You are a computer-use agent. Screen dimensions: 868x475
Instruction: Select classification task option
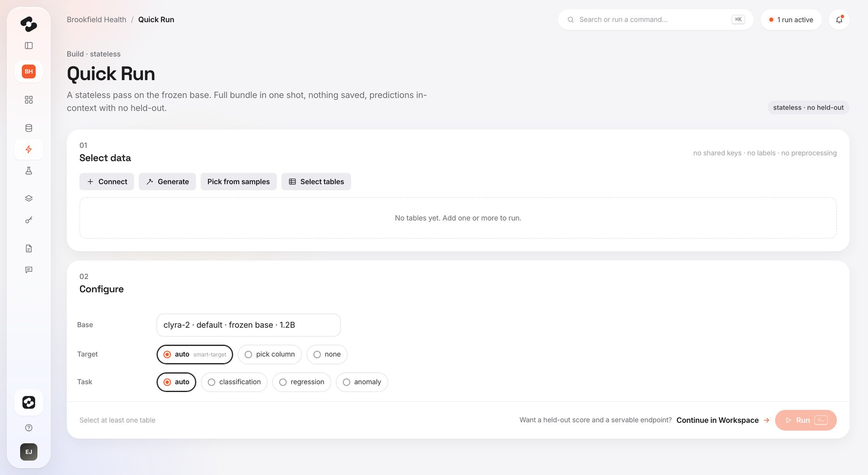(234, 382)
